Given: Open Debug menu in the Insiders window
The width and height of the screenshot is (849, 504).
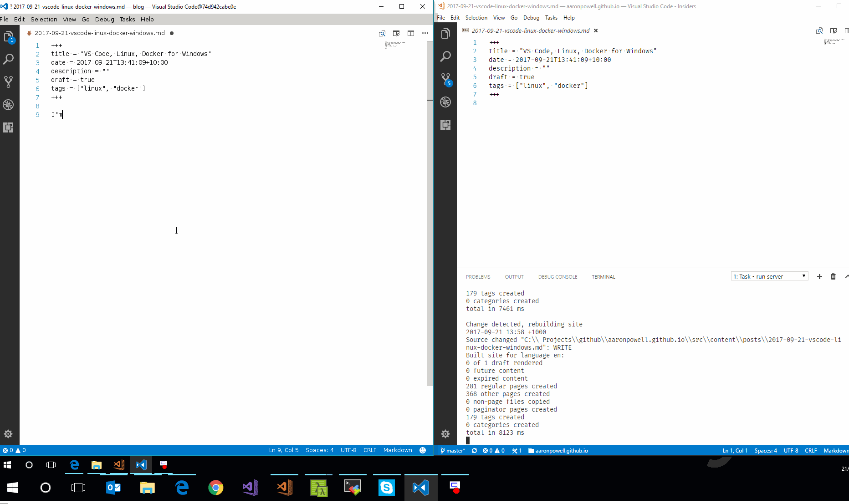Looking at the screenshot, I should pos(531,18).
